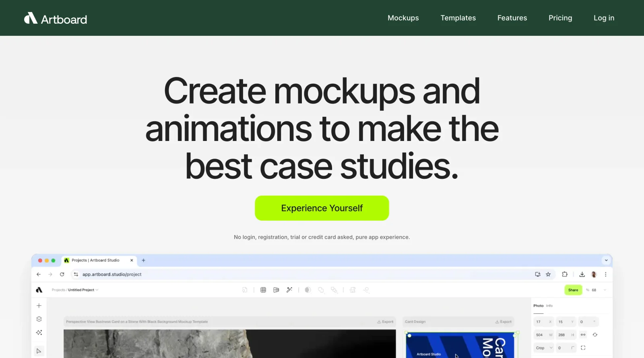Bookmark the page with star icon
This screenshot has height=358, width=644.
548,274
